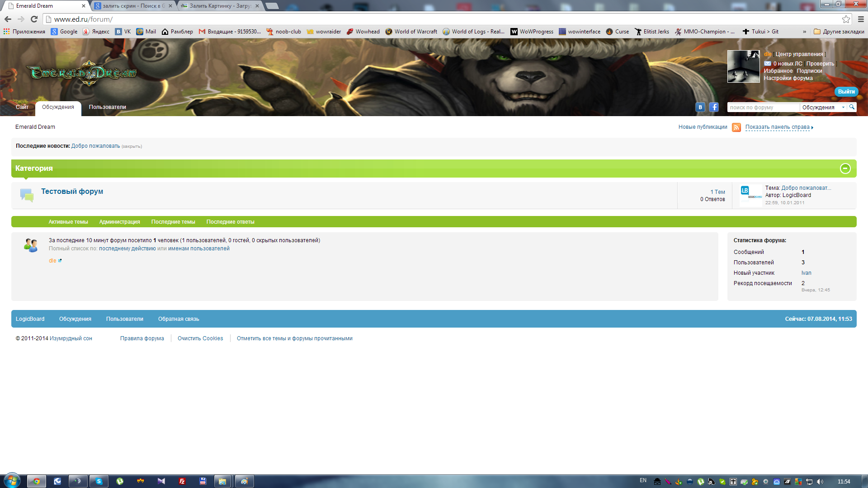
Task: Select Активные темы tab
Action: [68, 222]
